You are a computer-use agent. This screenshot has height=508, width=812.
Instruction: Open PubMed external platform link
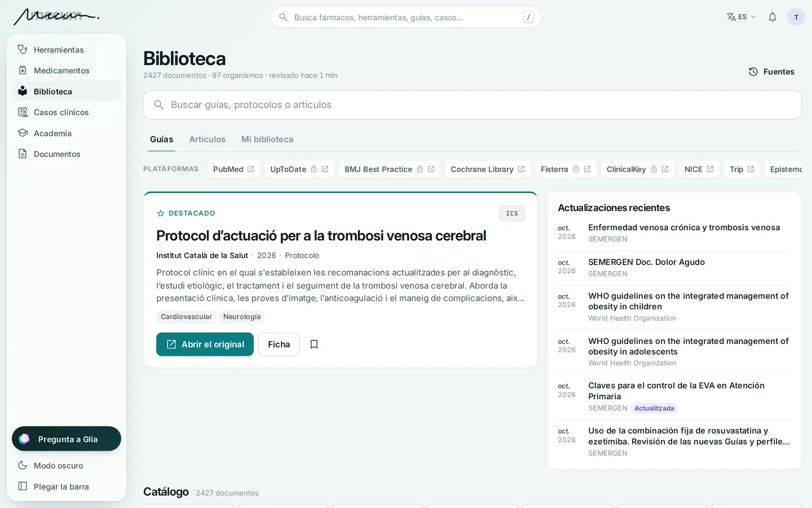click(x=233, y=169)
